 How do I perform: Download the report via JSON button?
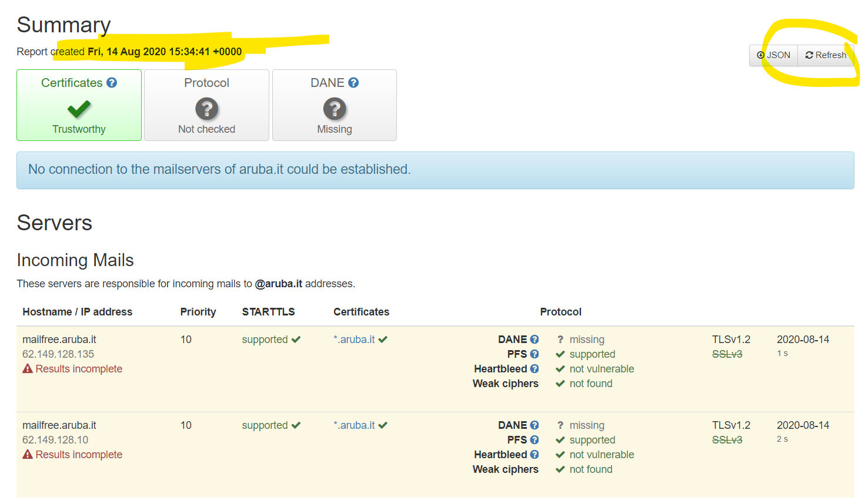[x=773, y=55]
